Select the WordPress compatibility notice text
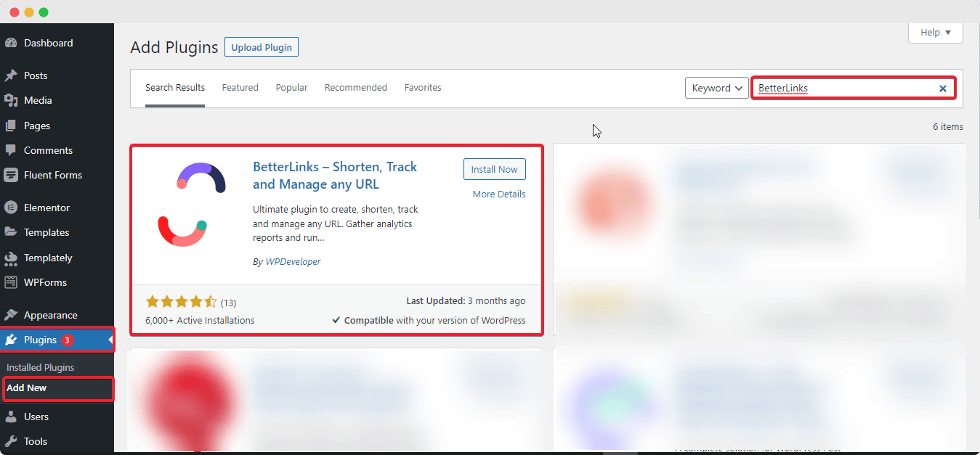Viewport: 980px width, 455px height. coord(429,320)
